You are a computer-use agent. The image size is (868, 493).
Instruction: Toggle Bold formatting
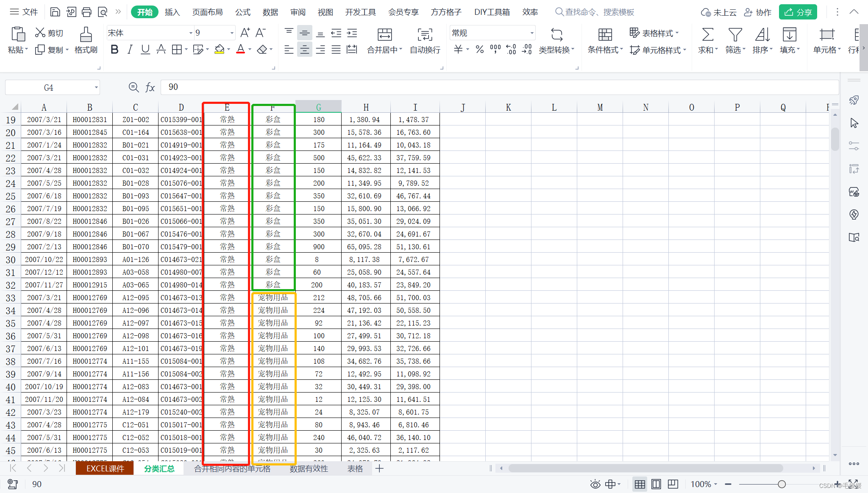point(114,50)
